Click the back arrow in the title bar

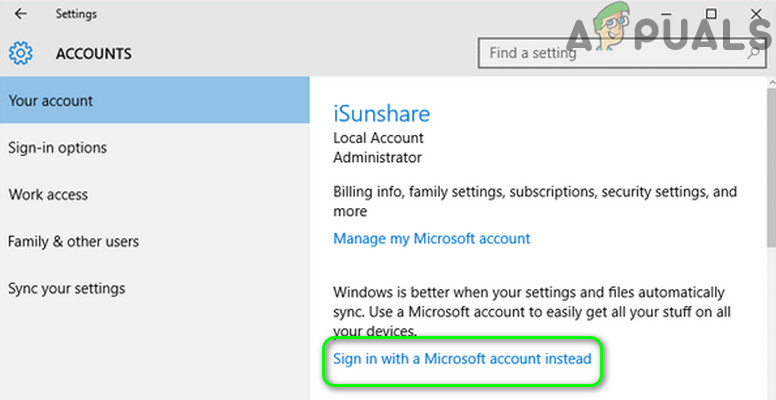pyautogui.click(x=21, y=15)
